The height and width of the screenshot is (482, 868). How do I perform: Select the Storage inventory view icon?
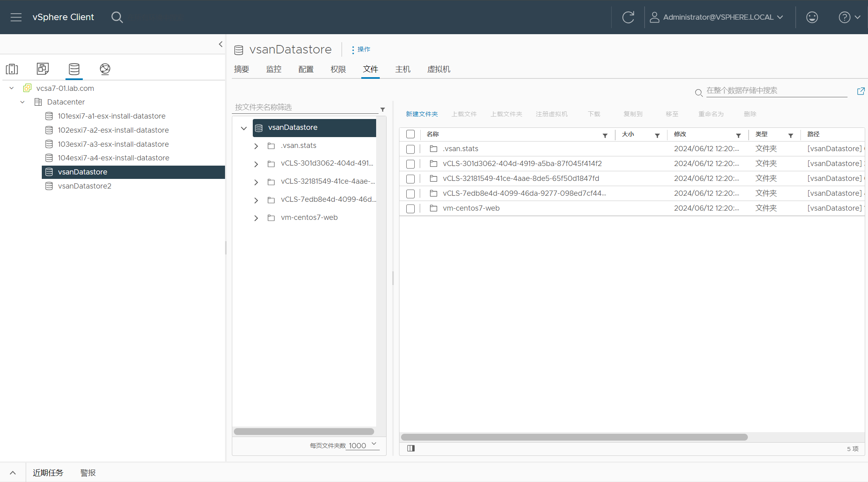[x=74, y=69]
